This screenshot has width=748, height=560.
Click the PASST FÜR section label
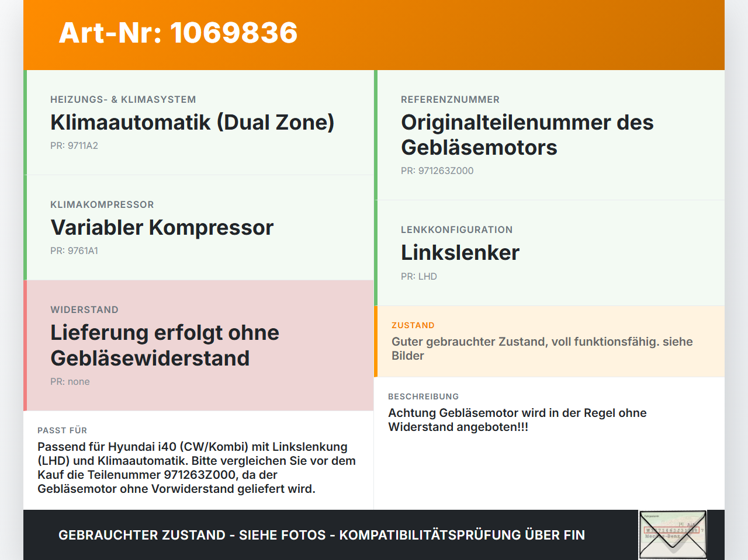[63, 430]
